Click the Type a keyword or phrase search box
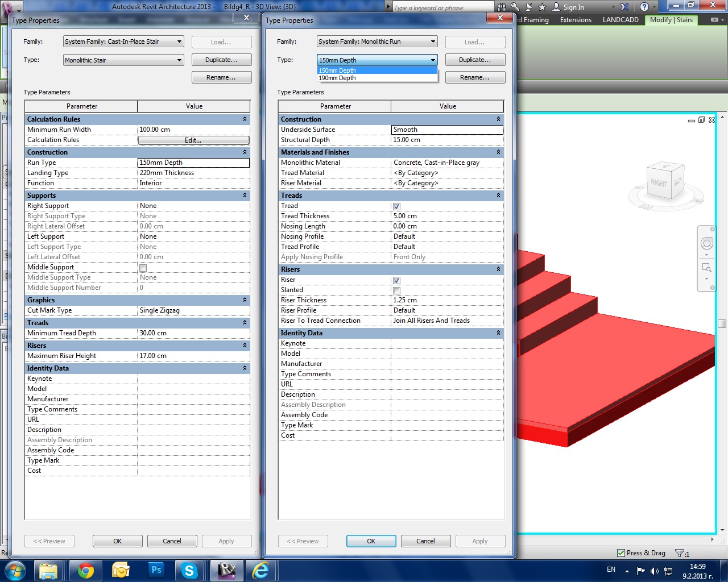The width and height of the screenshot is (728, 582). tap(444, 7)
